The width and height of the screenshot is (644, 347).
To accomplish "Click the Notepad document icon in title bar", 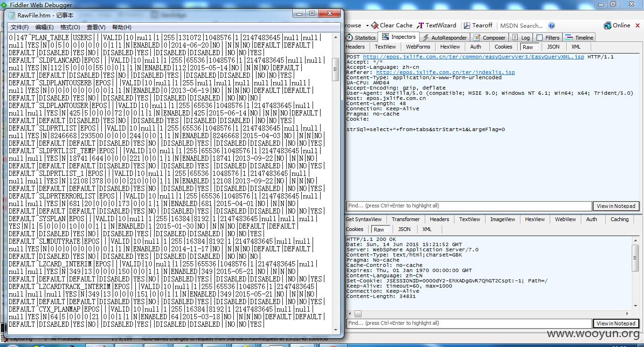I will pos(11,15).
